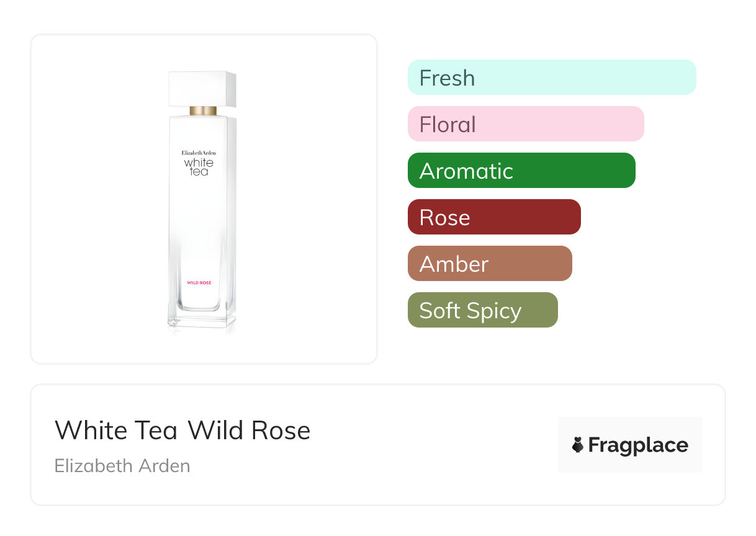Open the Elizabeth Arden brand link below the title

click(122, 466)
